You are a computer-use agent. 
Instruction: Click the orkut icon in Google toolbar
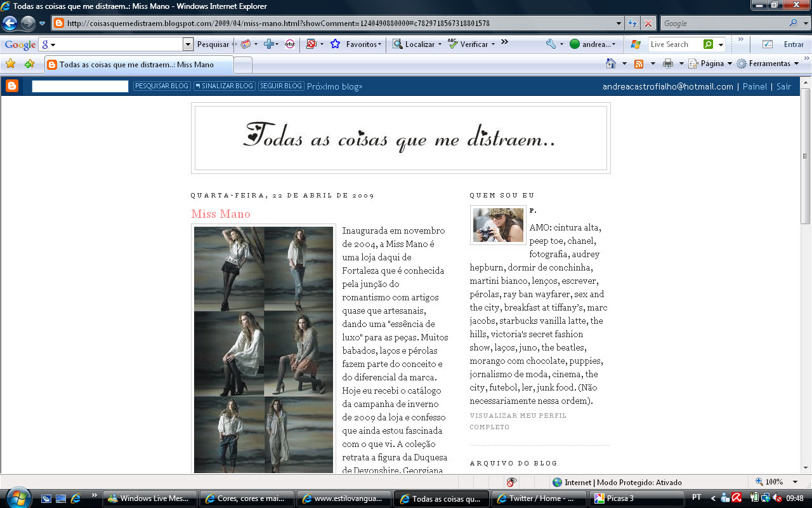pos(290,44)
